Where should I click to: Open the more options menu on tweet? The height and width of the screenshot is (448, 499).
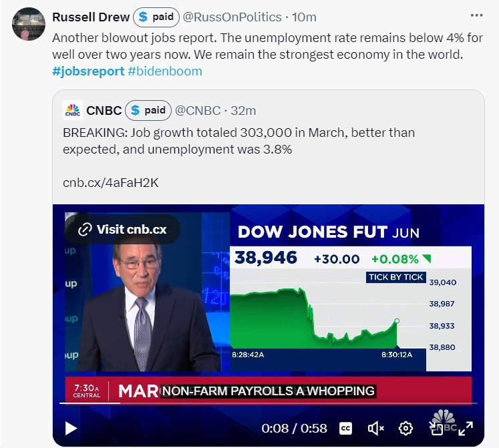coord(476,16)
